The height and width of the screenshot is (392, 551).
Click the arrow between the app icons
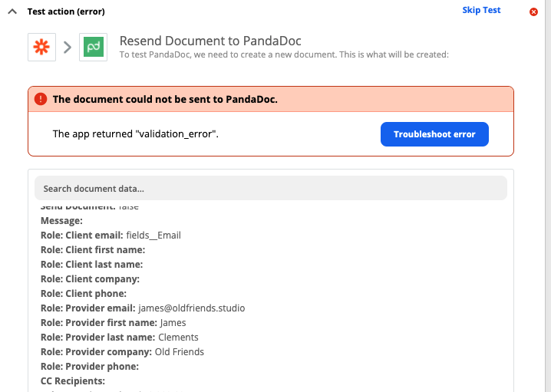pyautogui.click(x=68, y=47)
